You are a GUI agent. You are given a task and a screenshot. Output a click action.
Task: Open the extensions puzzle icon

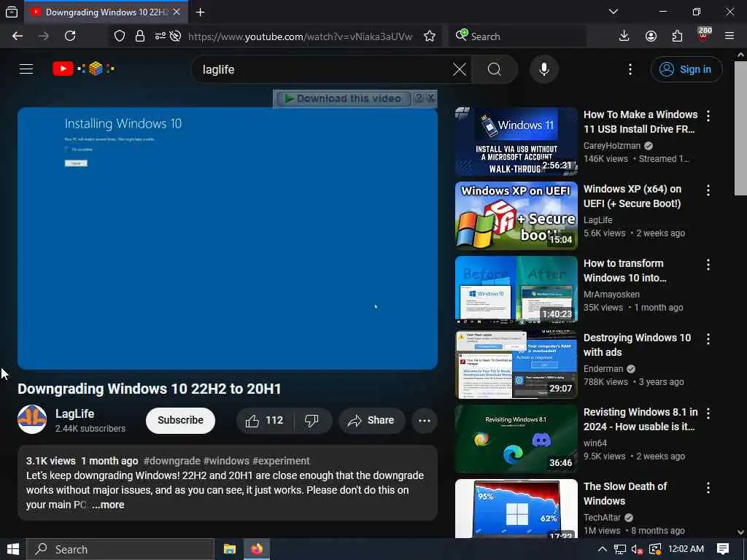(677, 36)
